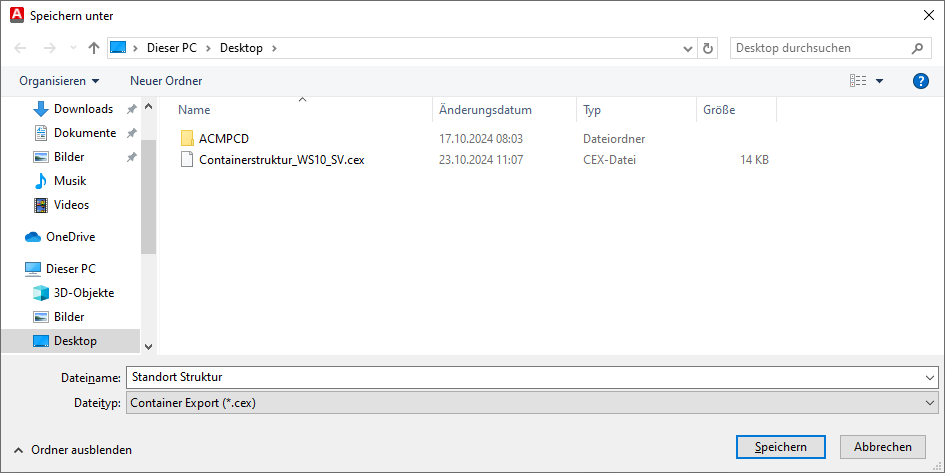Collapse folders with 'Ordner ausblenden'

(72, 450)
